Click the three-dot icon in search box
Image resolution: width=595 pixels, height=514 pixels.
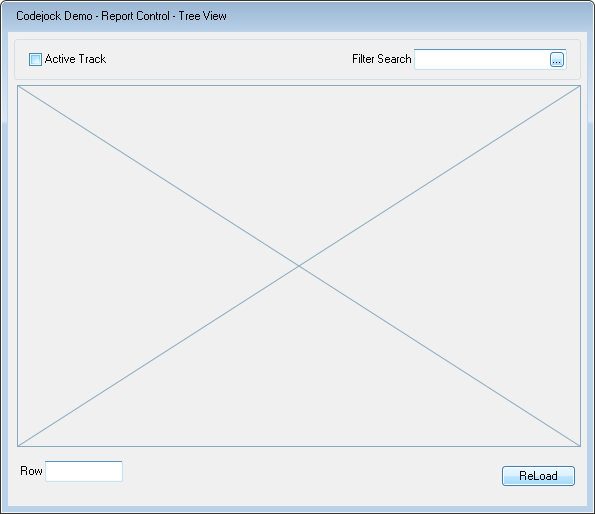[x=557, y=60]
